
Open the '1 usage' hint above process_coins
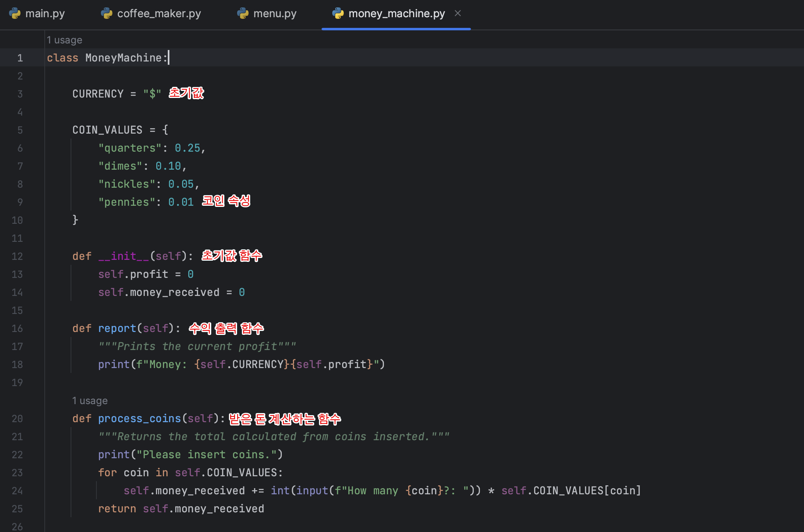point(90,401)
